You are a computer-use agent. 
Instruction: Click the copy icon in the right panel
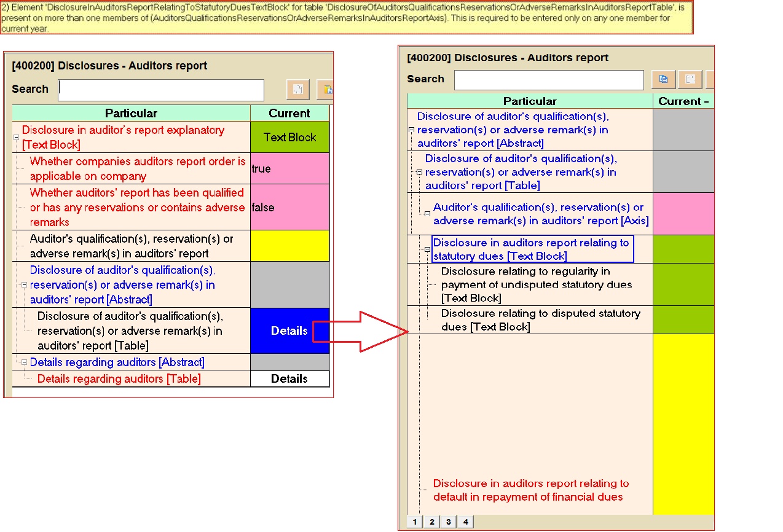point(663,79)
